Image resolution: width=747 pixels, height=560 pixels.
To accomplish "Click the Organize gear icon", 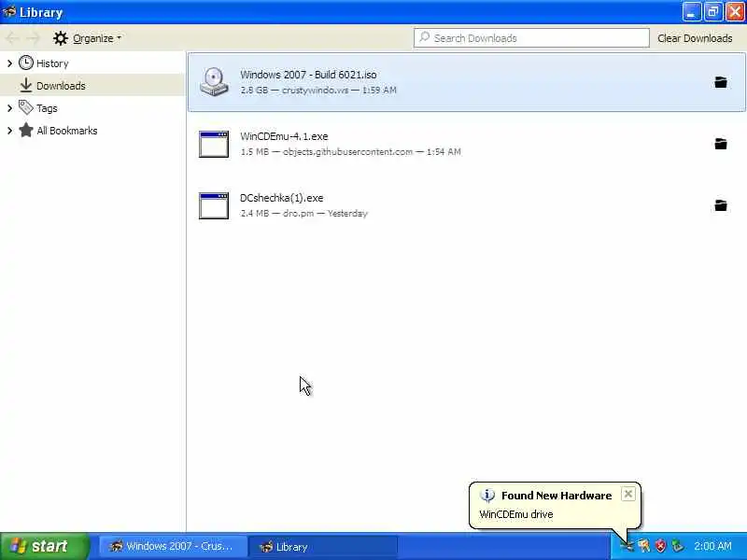I will [61, 38].
